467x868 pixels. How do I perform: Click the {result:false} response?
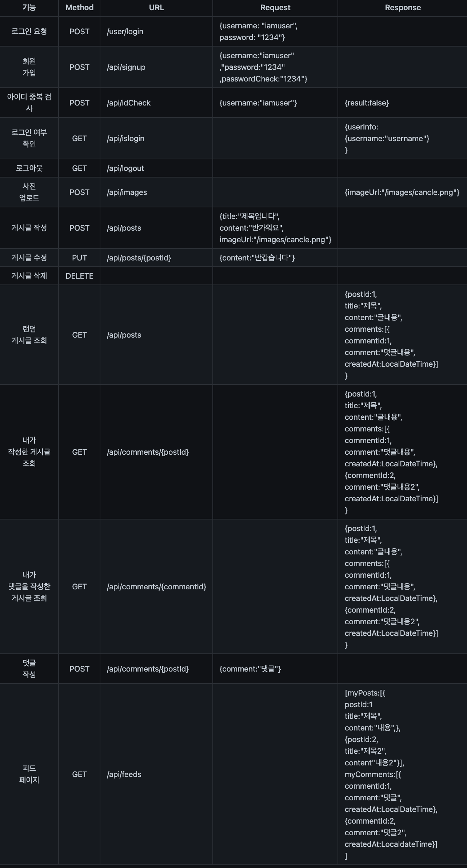367,103
